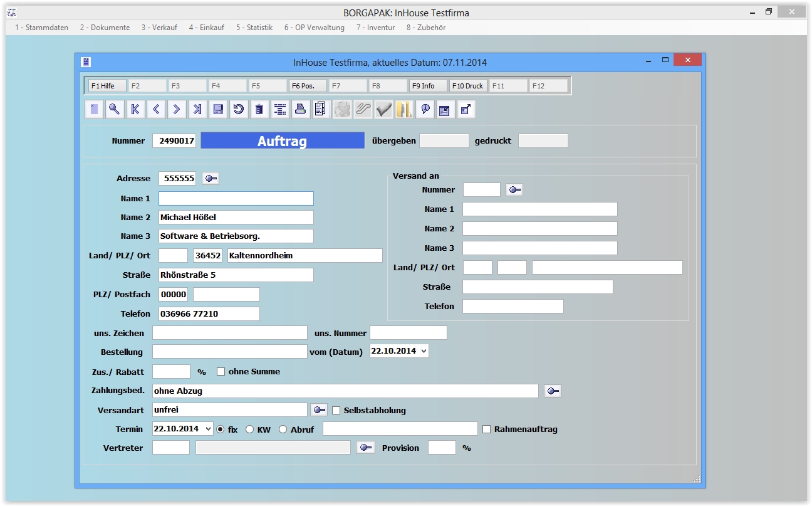Open the 5 - Statistik menu
Image resolution: width=812 pixels, height=506 pixels.
click(x=254, y=28)
